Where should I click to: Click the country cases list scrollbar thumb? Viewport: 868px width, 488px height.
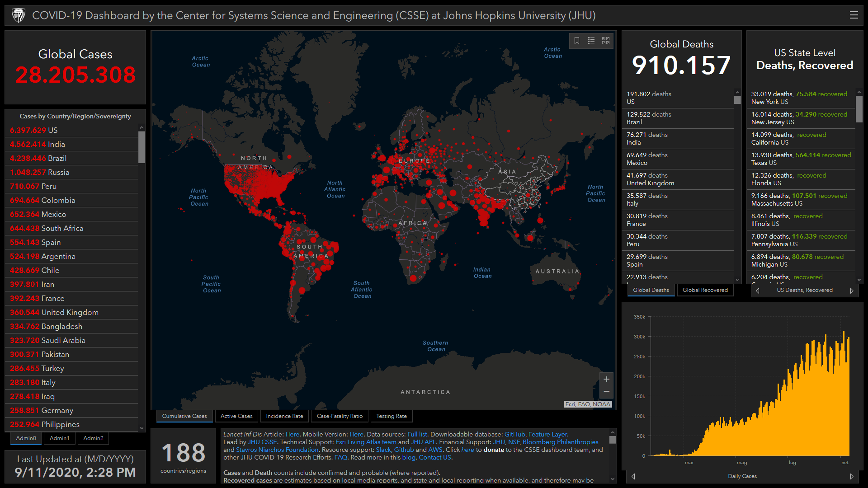(x=142, y=147)
